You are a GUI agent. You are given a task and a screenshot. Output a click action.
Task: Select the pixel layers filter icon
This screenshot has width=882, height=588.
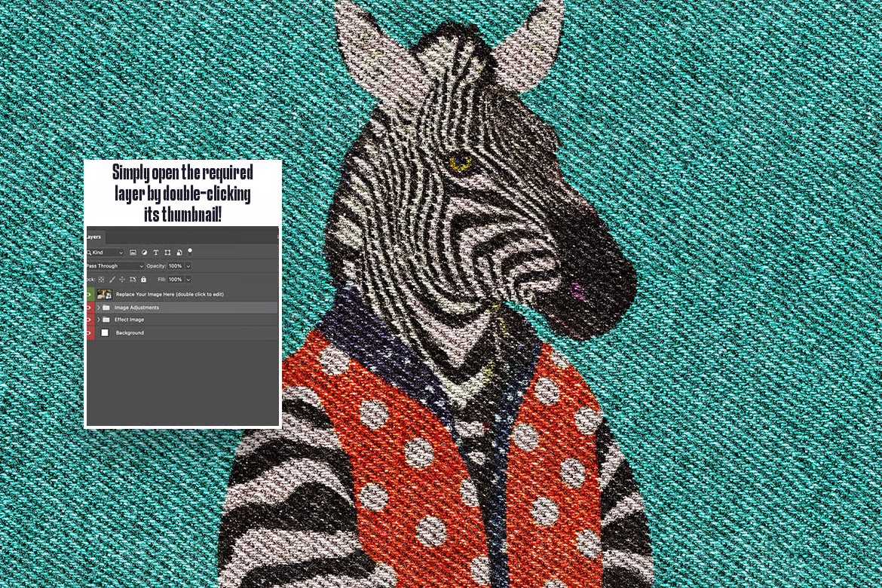133,253
